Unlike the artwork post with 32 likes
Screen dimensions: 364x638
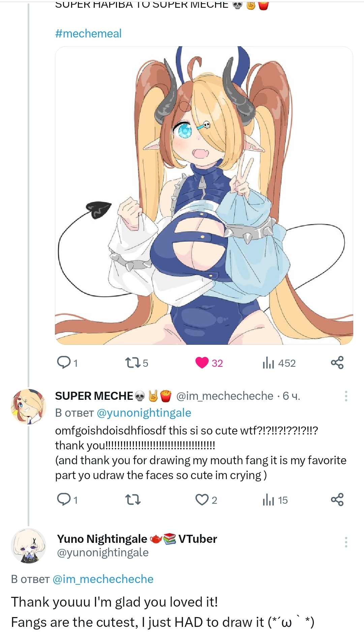(202, 363)
